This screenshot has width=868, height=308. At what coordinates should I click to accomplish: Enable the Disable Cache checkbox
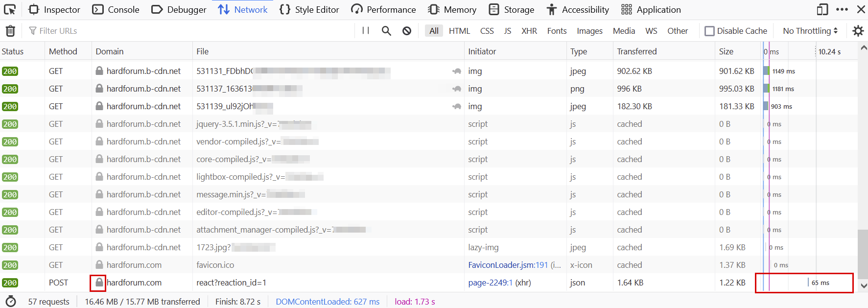709,31
